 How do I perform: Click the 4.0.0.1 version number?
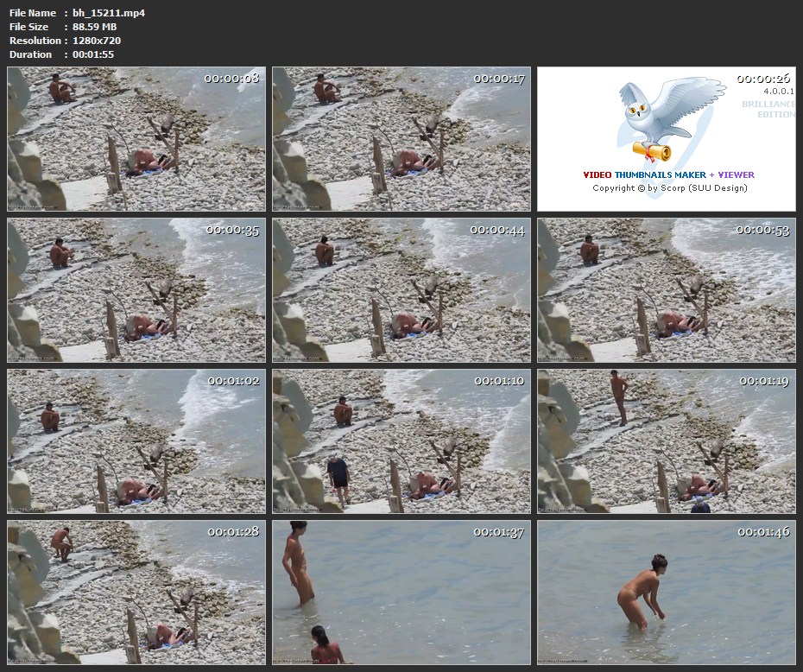tap(779, 91)
